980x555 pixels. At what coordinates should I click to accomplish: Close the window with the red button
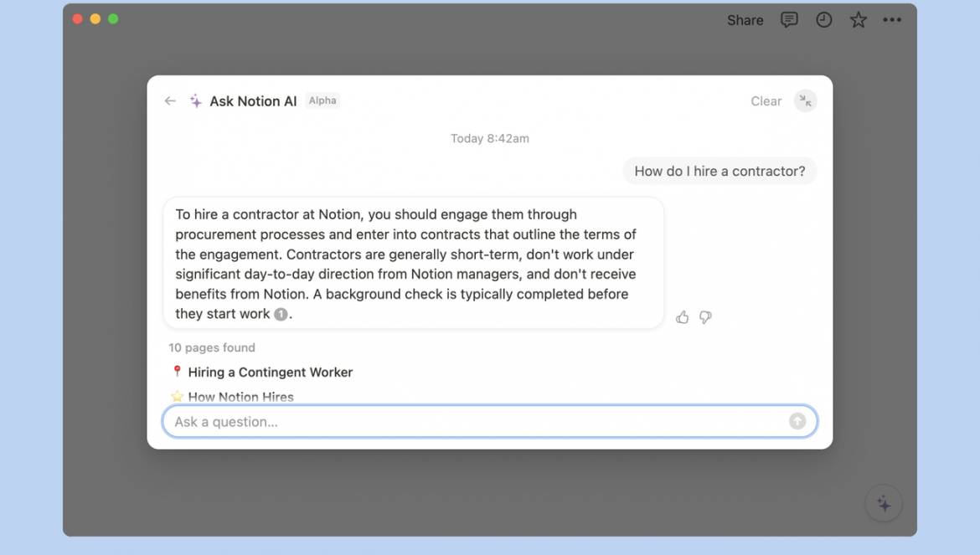[78, 18]
